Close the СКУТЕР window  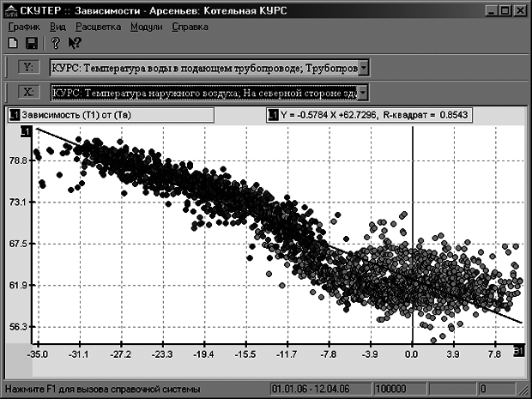click(x=520, y=11)
